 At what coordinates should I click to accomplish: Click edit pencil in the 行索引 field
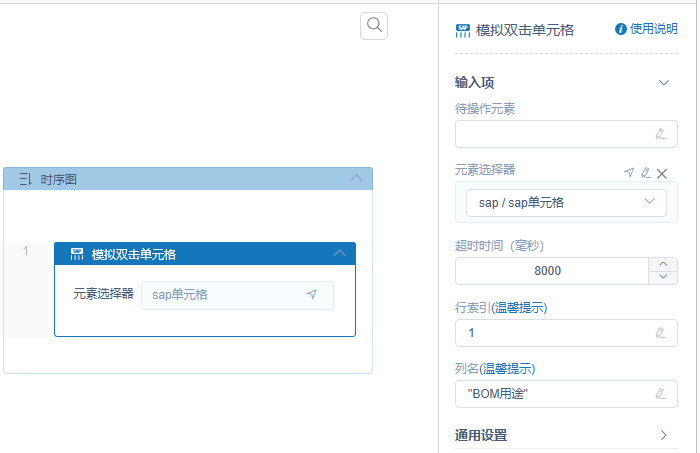[660, 333]
